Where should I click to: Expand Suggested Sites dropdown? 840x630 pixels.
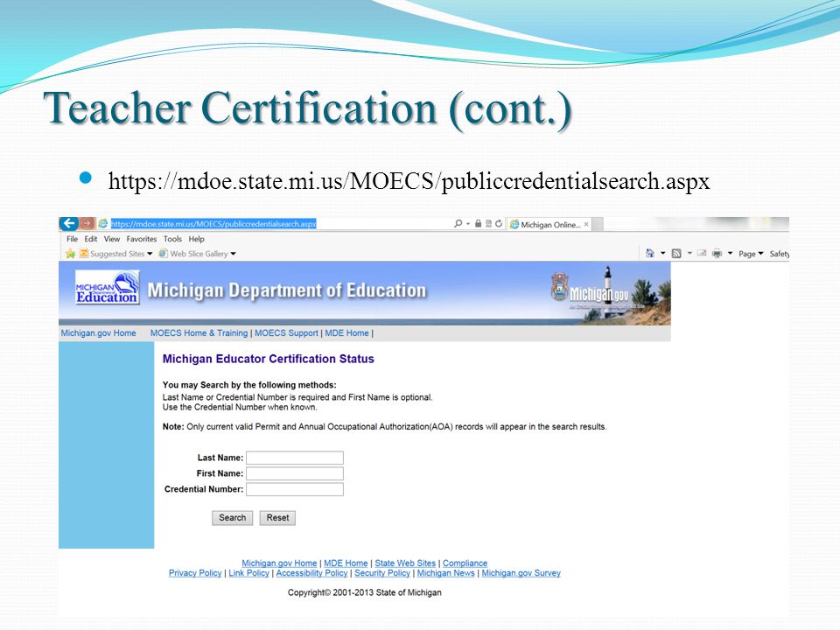click(x=150, y=254)
